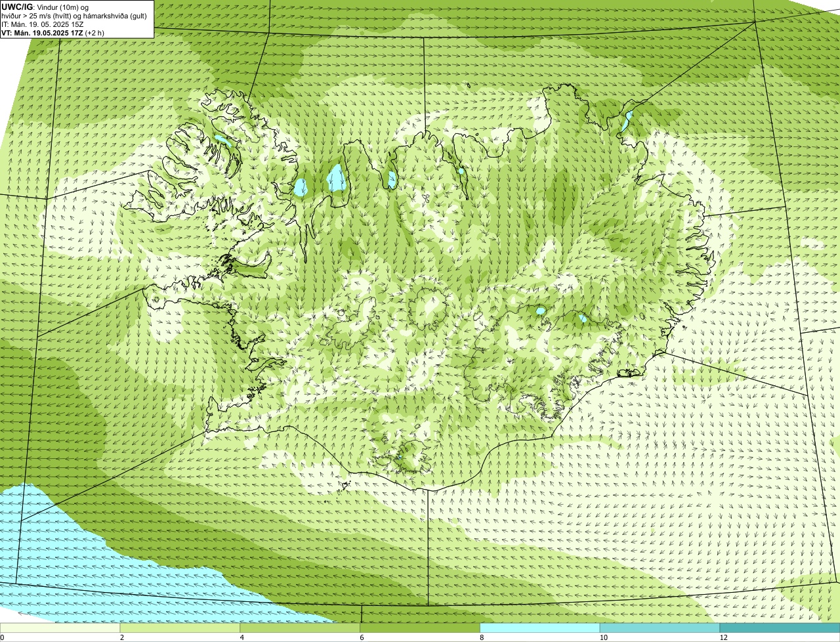Image resolution: width=840 pixels, height=642 pixels.
Task: Click the scale label '10'
Action: [x=602, y=637]
